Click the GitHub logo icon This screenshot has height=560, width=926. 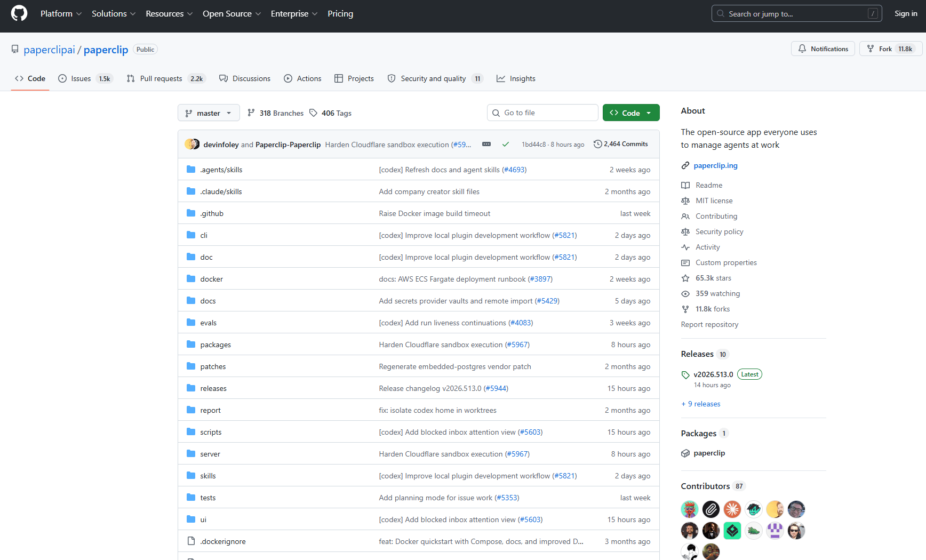(19, 13)
